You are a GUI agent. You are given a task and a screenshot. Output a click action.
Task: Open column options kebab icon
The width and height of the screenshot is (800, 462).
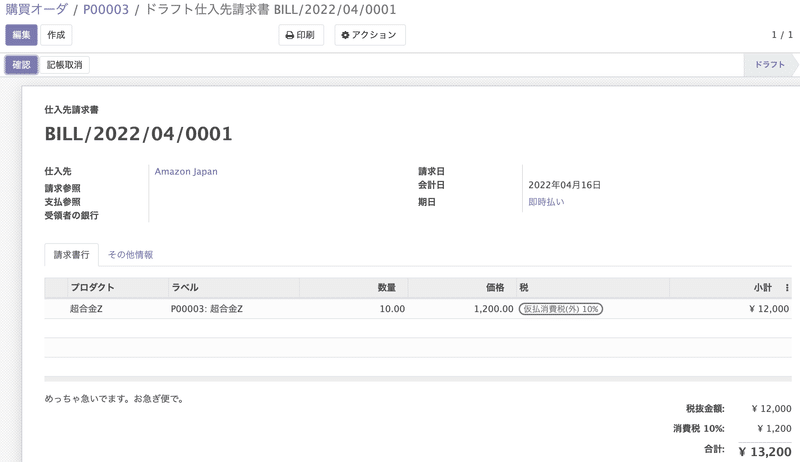click(787, 288)
